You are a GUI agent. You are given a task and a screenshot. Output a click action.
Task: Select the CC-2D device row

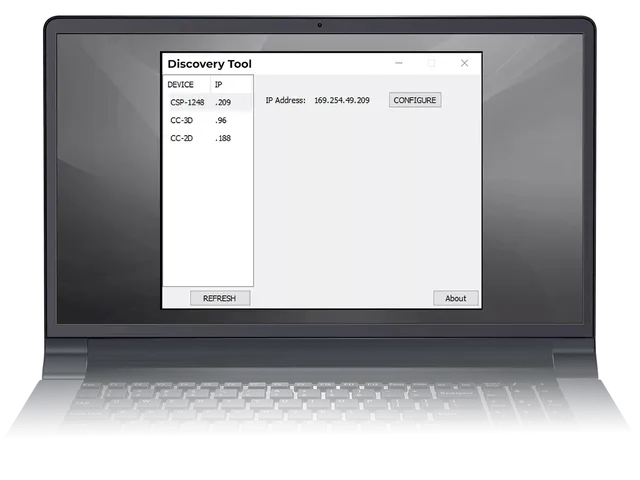[x=208, y=138]
